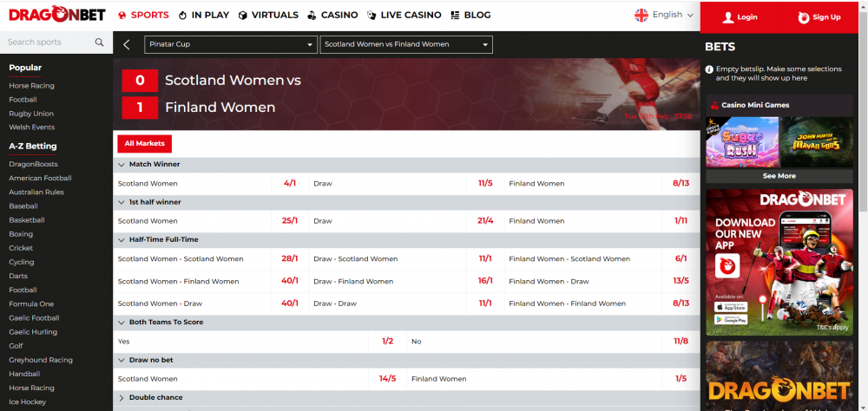Click See More casino mini games
The height and width of the screenshot is (411, 868).
click(779, 176)
